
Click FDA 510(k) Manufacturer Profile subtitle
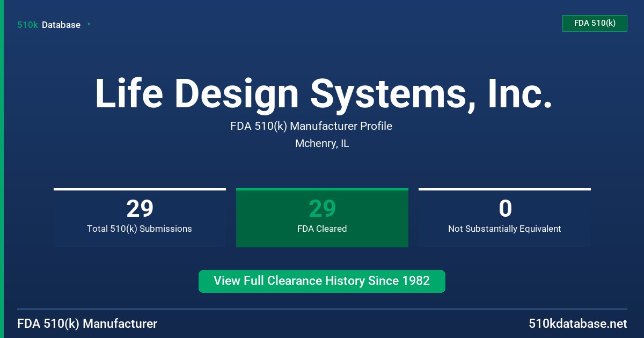click(311, 126)
